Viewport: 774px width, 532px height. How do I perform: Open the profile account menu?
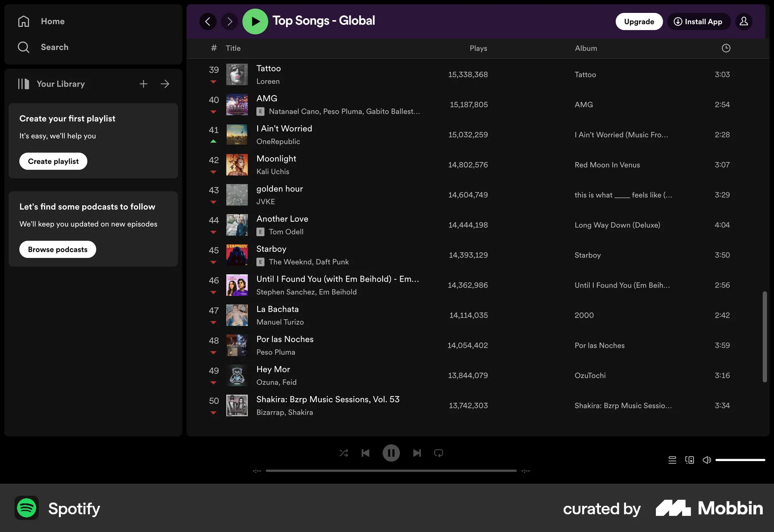[744, 21]
